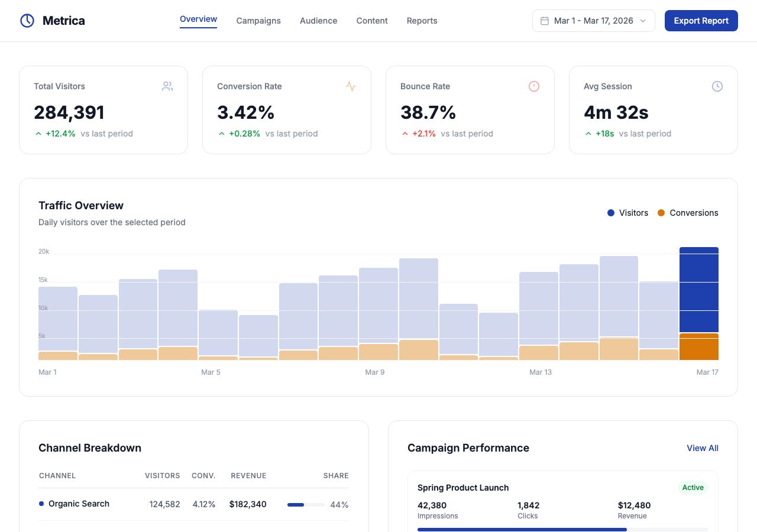757x532 pixels.
Task: Click the 42,380 Impressions value
Action: [432, 505]
